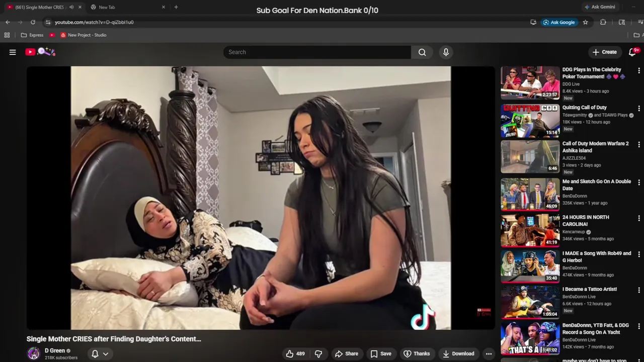Open options menu for Ashika island video
644x362 pixels.
[x=639, y=145]
